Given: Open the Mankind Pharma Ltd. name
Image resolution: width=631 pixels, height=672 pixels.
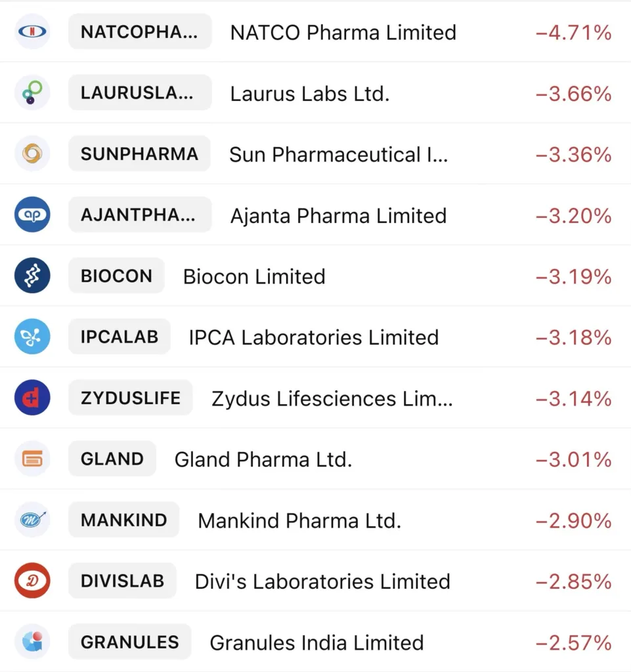Looking at the screenshot, I should tap(299, 520).
